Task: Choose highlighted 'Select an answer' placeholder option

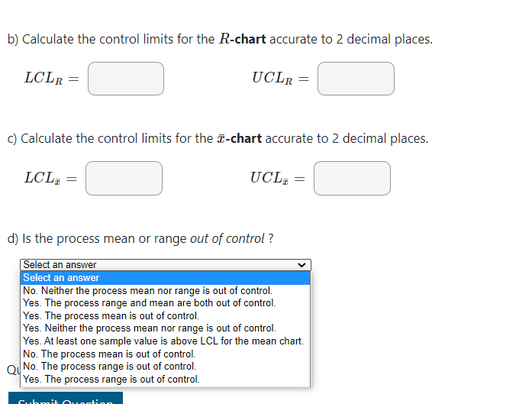Action: tap(165, 278)
